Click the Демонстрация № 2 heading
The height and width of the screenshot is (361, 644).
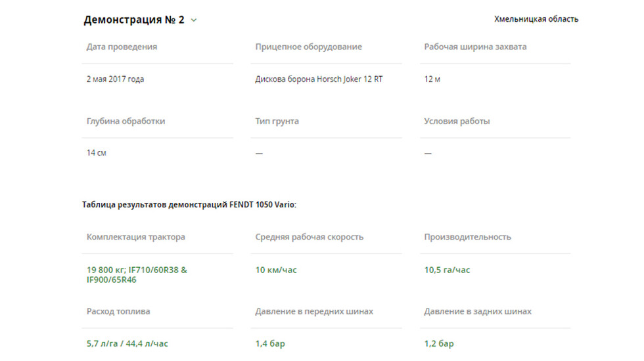(x=134, y=20)
